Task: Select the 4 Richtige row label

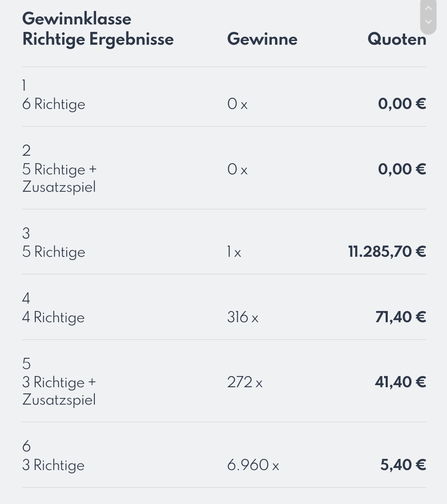Action: (x=53, y=317)
